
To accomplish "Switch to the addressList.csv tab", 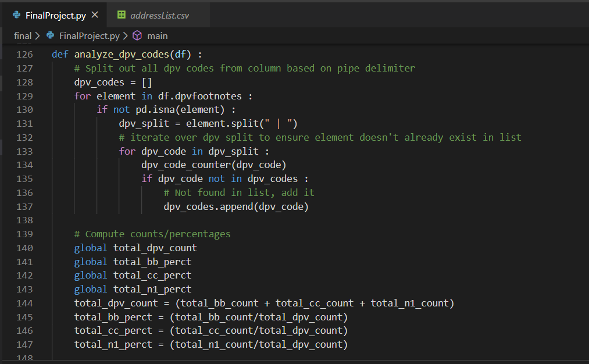I will tap(159, 15).
